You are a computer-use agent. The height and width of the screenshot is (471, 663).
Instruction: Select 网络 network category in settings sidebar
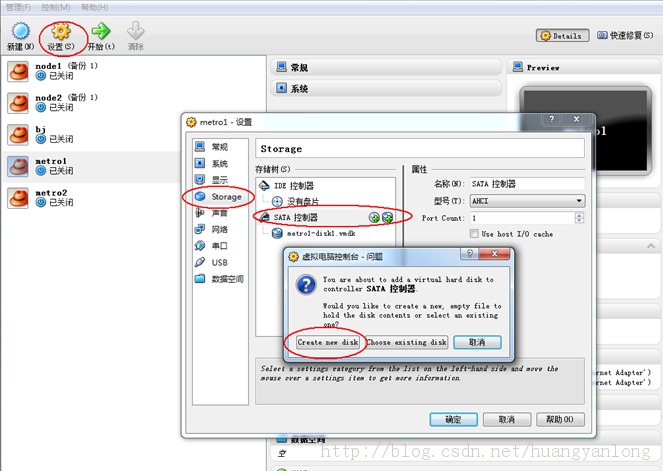pos(220,229)
